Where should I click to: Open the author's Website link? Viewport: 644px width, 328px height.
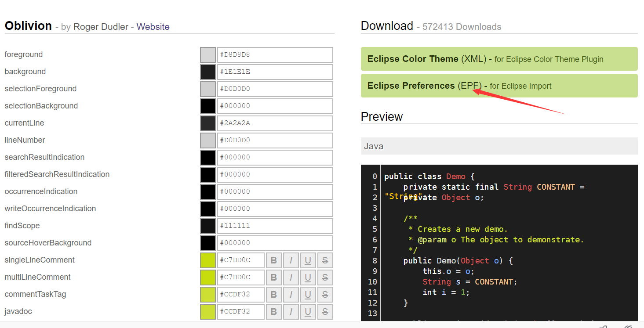pos(153,27)
